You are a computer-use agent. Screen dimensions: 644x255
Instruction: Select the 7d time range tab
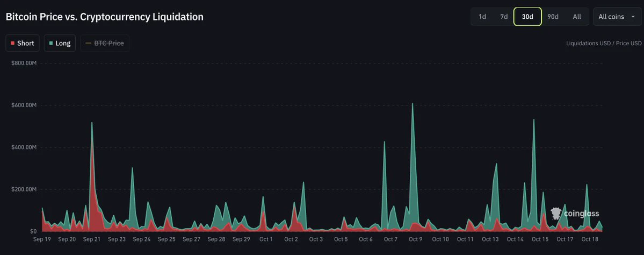[x=503, y=17]
